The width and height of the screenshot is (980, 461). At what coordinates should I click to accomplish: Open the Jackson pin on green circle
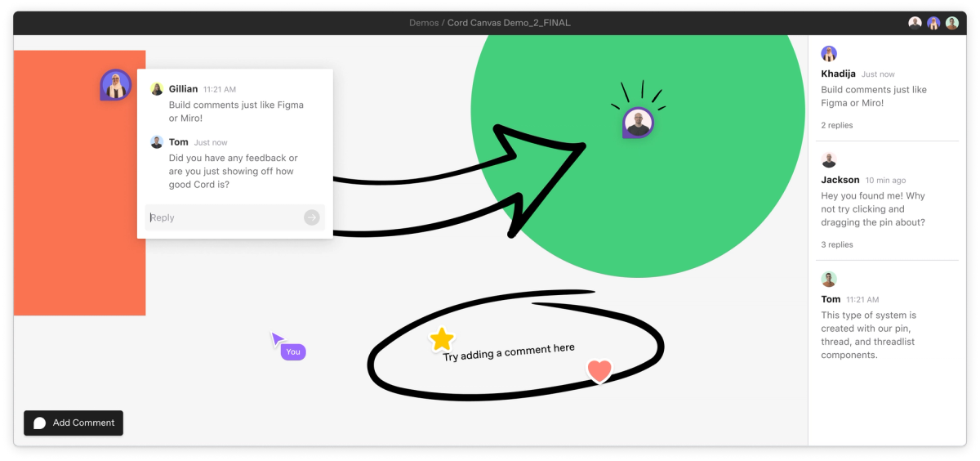tap(638, 123)
